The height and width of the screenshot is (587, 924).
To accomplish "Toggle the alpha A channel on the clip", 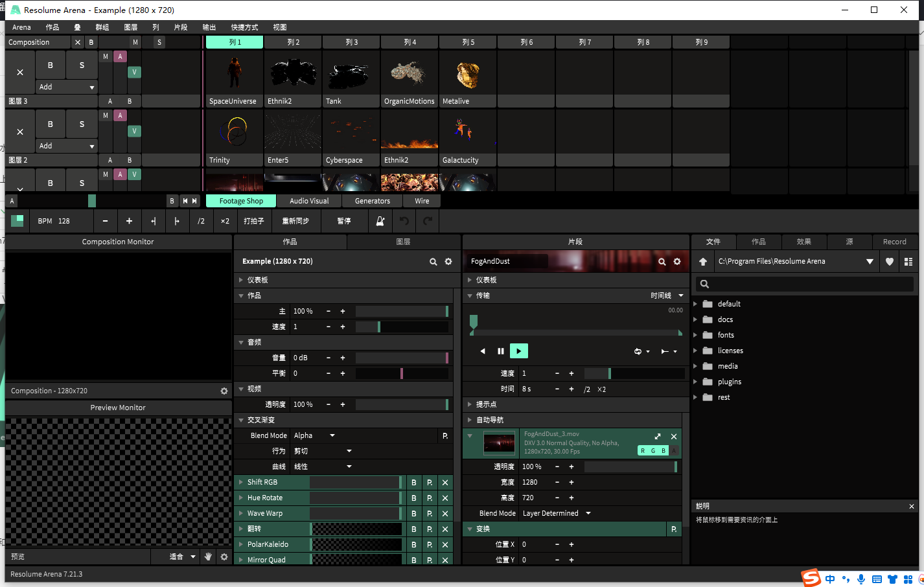I will pyautogui.click(x=674, y=451).
